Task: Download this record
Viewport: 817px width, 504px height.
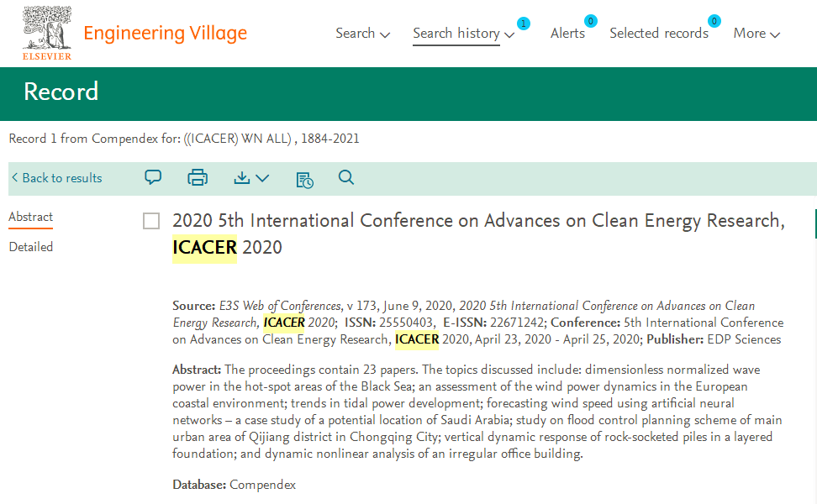Action: point(242,178)
